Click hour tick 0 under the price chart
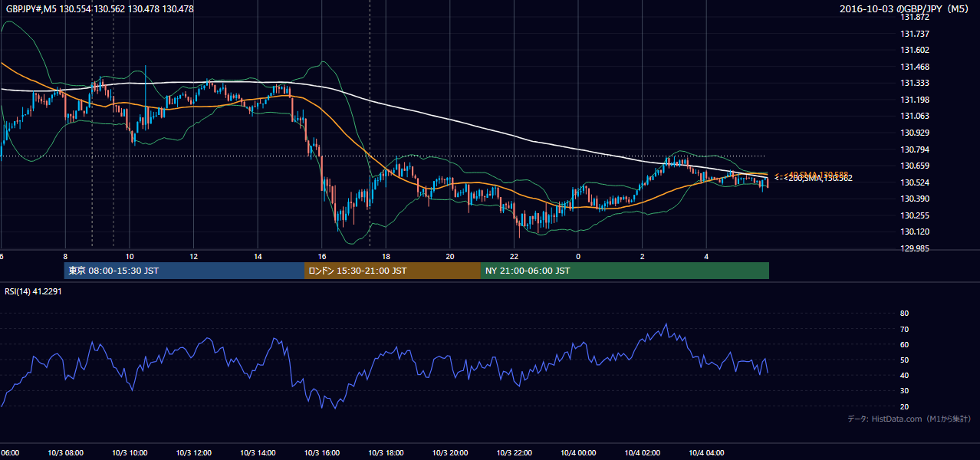The height and width of the screenshot is (460, 980). (x=578, y=256)
